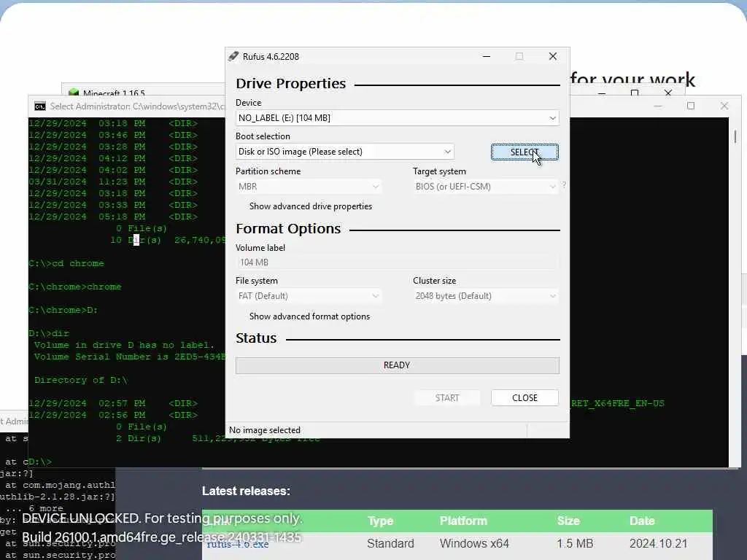This screenshot has width=747, height=560.
Task: Maximize the Administrator command prompt window
Action: click(691, 106)
